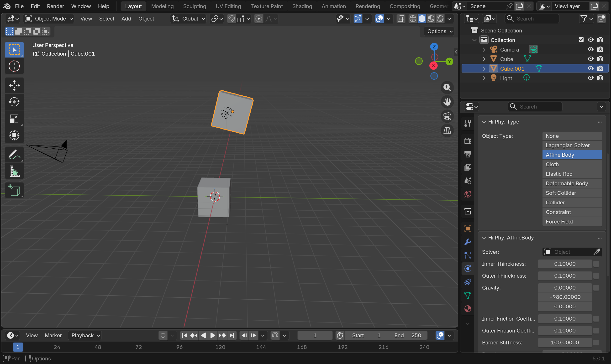611x364 pixels.
Task: Disable Light rendering with its camera icon
Action: tap(600, 78)
